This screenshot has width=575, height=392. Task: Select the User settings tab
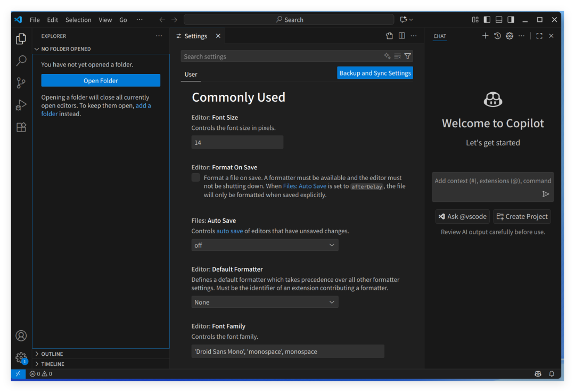pos(191,75)
